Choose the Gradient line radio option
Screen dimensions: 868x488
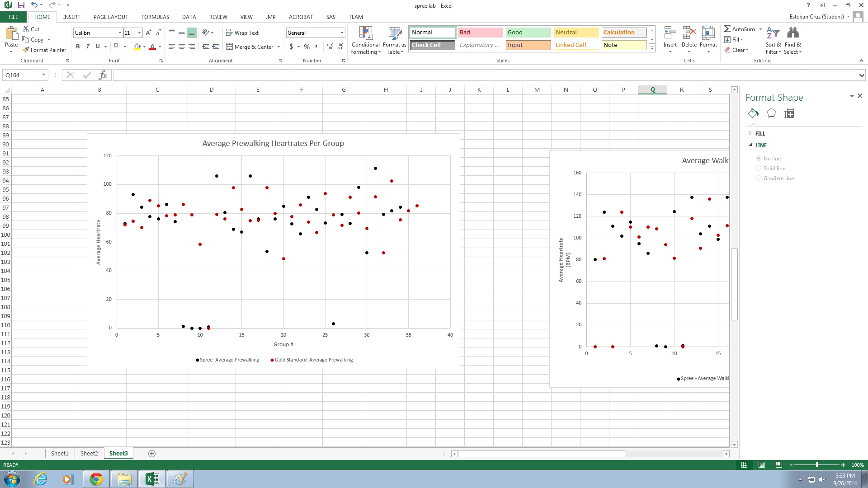pos(759,178)
